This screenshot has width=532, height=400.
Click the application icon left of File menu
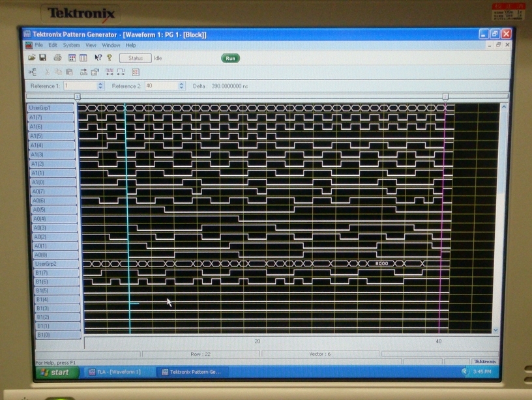29,45
